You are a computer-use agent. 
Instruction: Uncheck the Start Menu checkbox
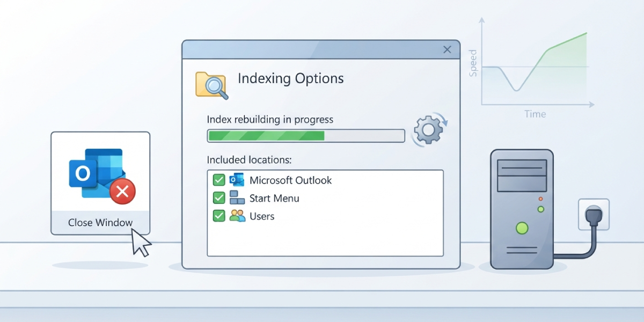point(219,198)
